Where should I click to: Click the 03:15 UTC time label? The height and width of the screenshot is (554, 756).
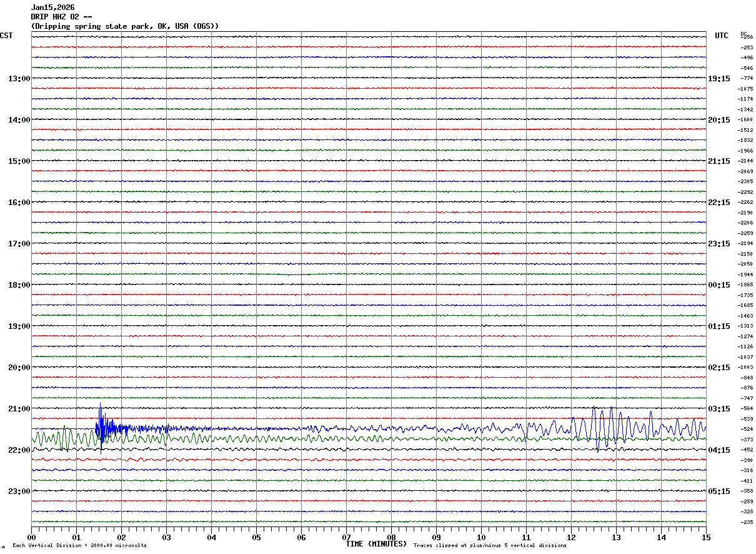719,408
